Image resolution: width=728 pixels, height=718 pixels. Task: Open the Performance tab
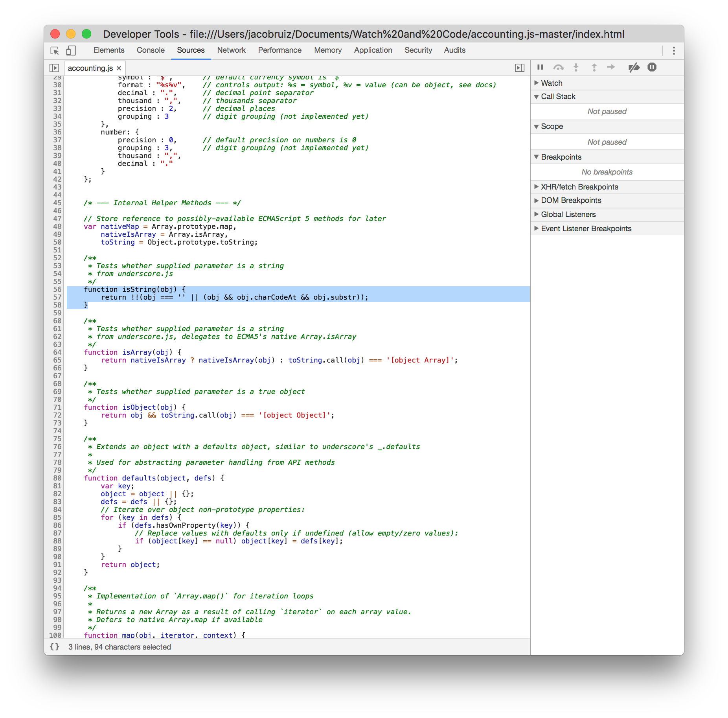click(x=279, y=50)
